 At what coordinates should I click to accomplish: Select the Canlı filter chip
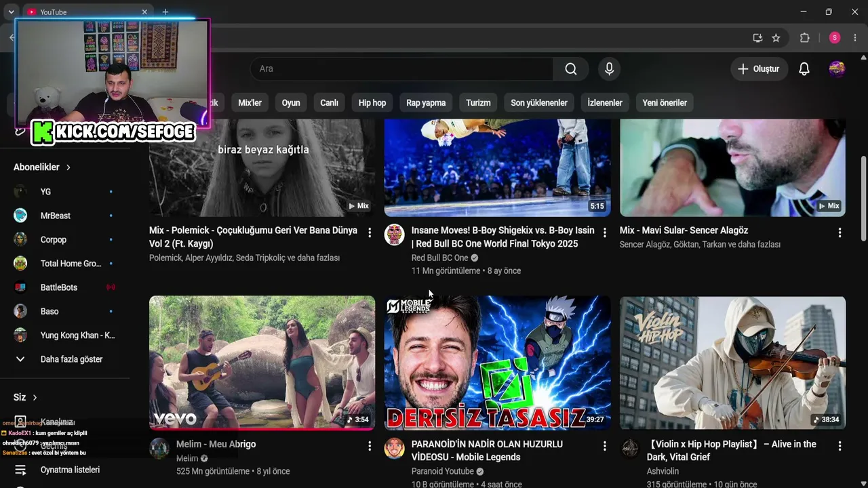tap(329, 103)
